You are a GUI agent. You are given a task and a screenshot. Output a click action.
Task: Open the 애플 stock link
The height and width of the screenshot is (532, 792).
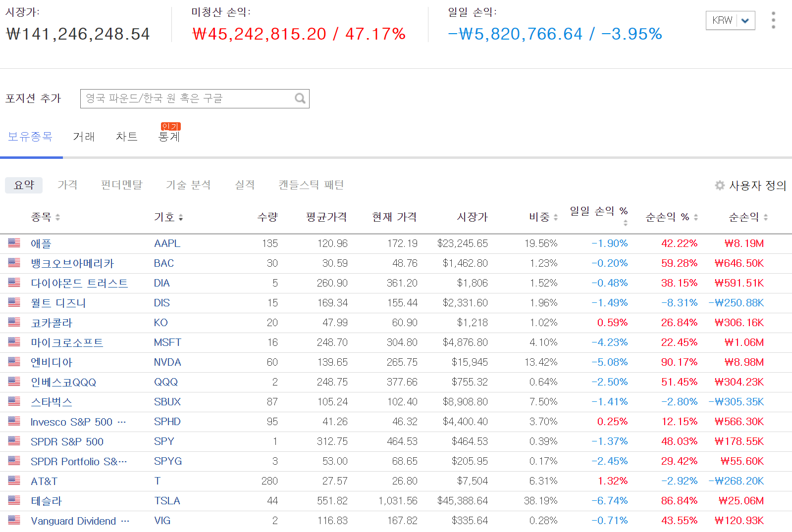tap(41, 243)
